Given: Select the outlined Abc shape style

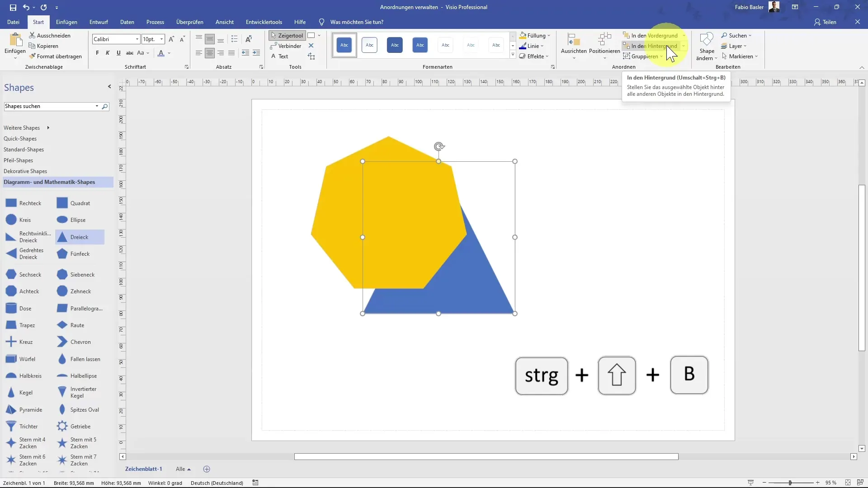Looking at the screenshot, I should coord(369,45).
